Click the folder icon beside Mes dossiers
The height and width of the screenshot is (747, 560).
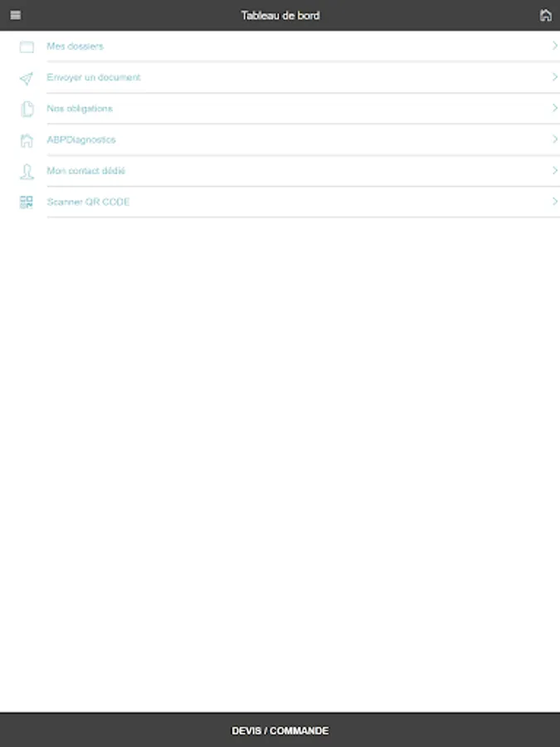(x=27, y=46)
